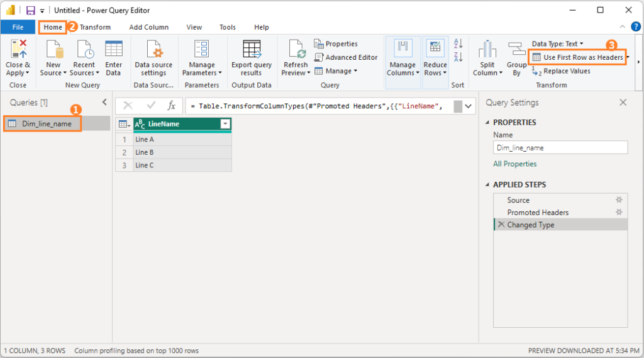Viewport: 644px width, 358px height.
Task: Click Use First Row as Headers
Action: (x=578, y=57)
